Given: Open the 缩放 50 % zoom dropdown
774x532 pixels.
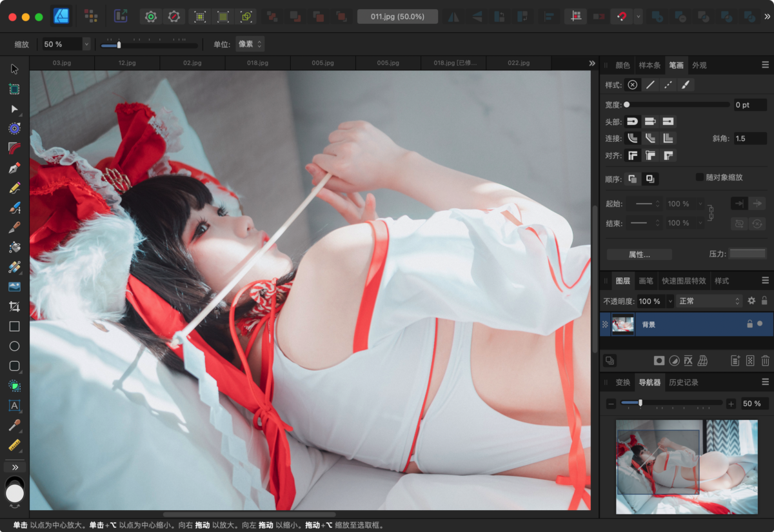Looking at the screenshot, I should point(86,44).
